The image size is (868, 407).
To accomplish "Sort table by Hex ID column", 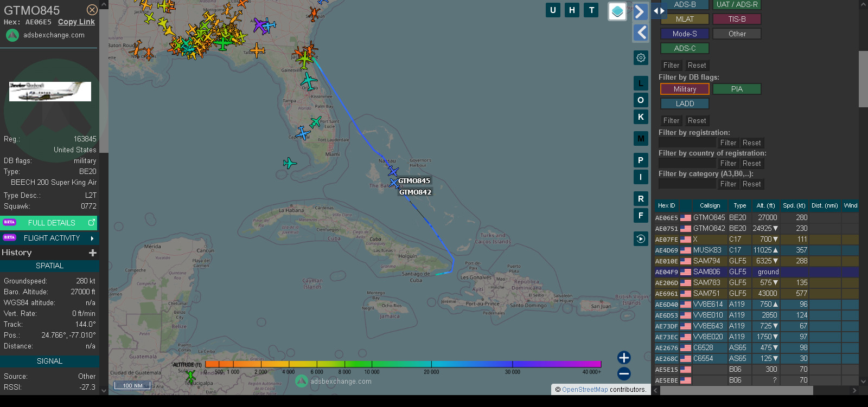I will (x=667, y=205).
